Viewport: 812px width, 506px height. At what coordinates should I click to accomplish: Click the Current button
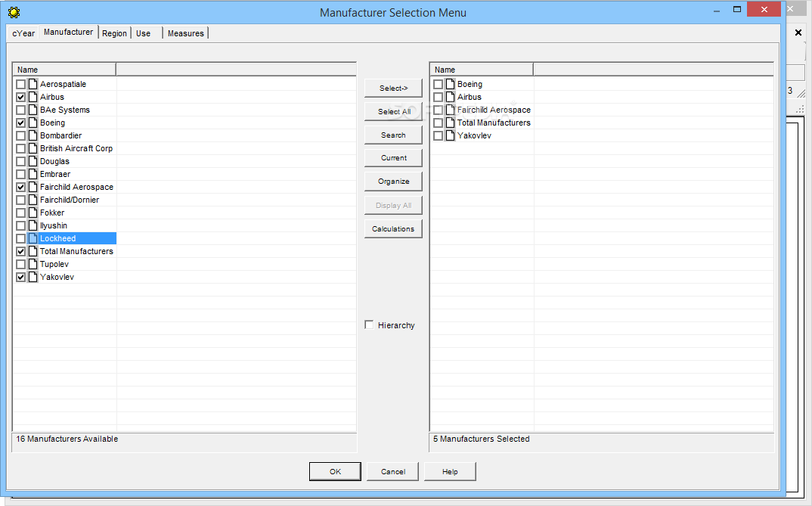point(394,158)
